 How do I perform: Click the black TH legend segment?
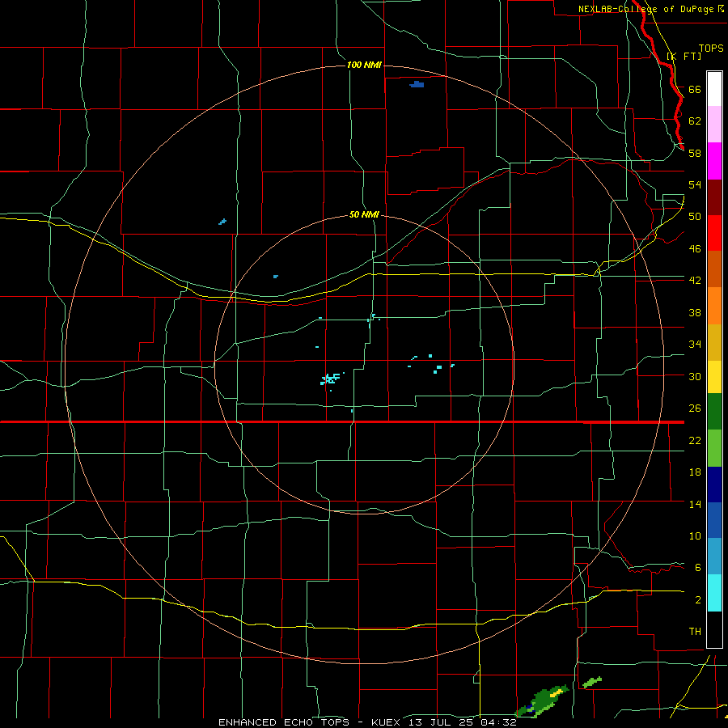[714, 629]
